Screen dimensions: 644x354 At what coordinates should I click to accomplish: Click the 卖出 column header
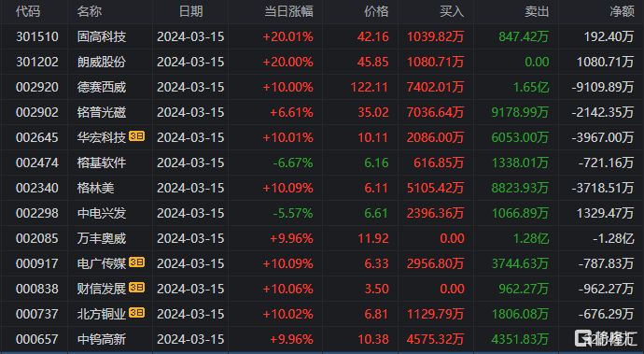click(x=537, y=11)
